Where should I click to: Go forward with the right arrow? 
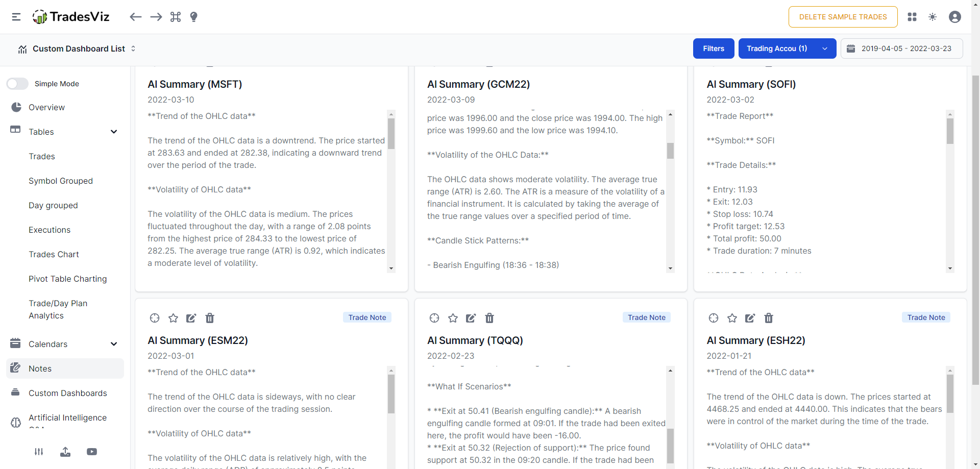(x=156, y=17)
